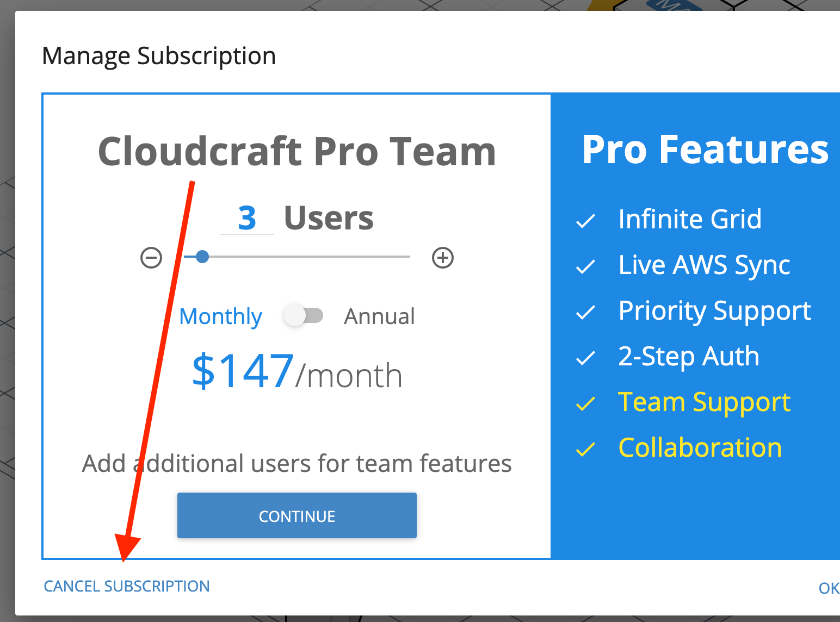The image size is (840, 622).
Task: Click the minus icon to decrease users
Action: [x=151, y=258]
